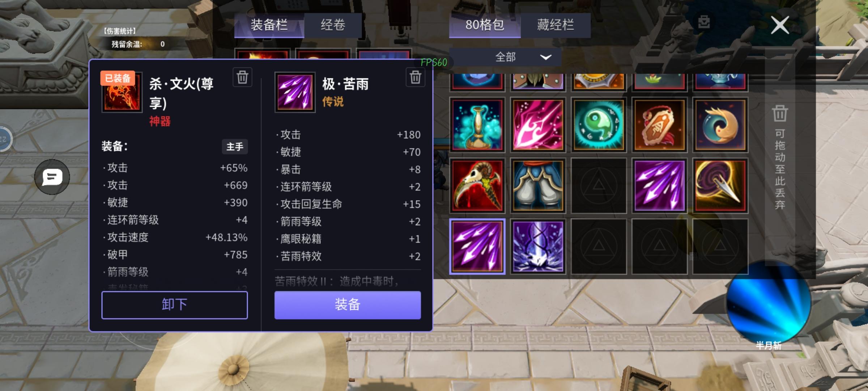The width and height of the screenshot is (868, 391).
Task: Click the 装备 button
Action: (348, 305)
